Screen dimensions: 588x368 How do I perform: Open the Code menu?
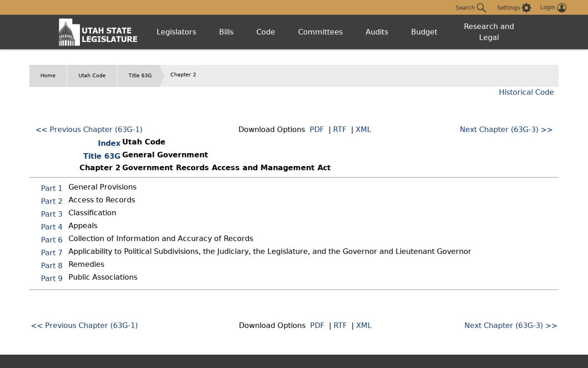(266, 32)
